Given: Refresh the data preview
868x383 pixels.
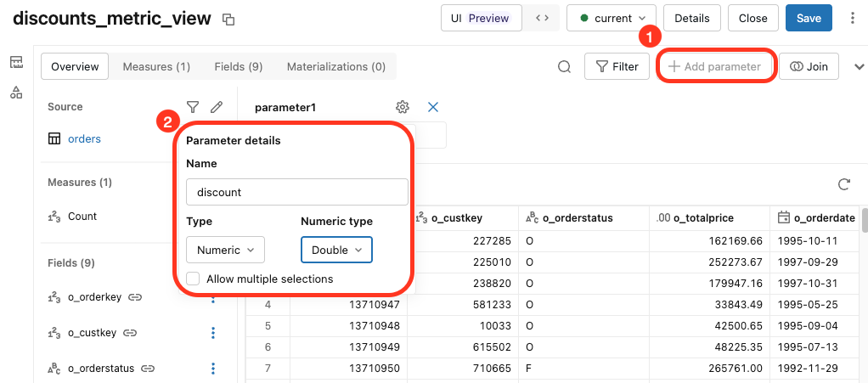Looking at the screenshot, I should pos(843,184).
